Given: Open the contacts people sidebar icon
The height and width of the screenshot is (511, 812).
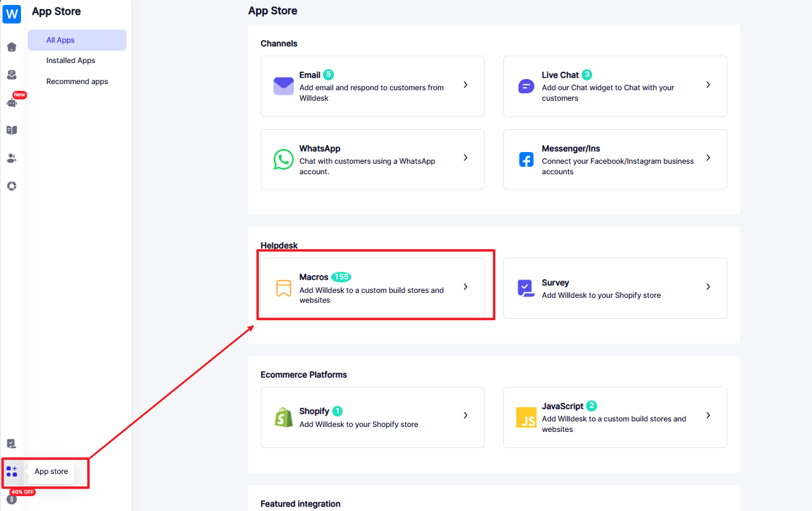Looking at the screenshot, I should tap(12, 158).
